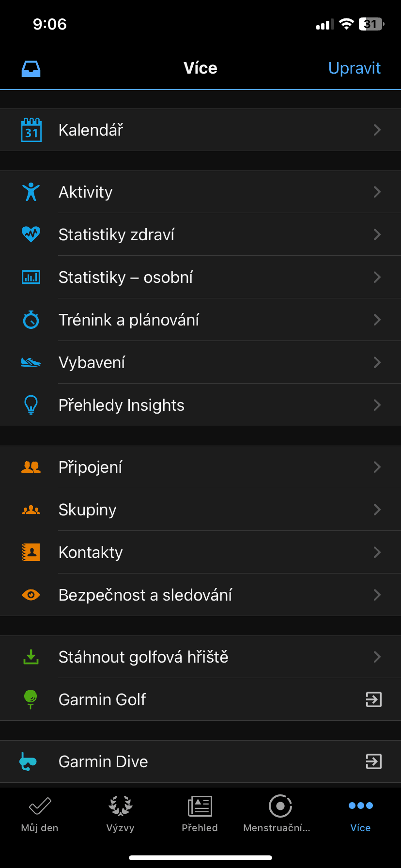The image size is (401, 868).
Task: Tap the heart icon for Statistiky zdraví
Action: 31,234
